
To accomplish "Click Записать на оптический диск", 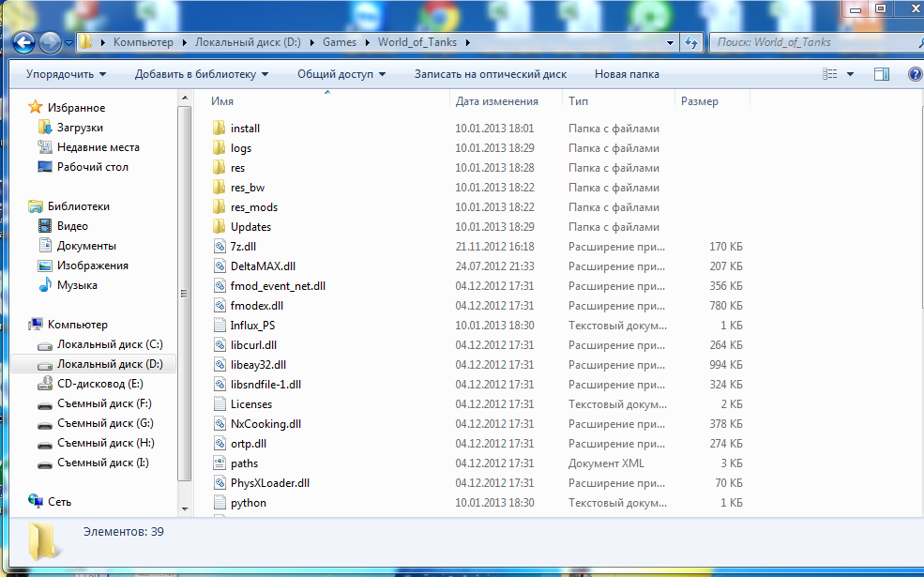I will coord(491,74).
